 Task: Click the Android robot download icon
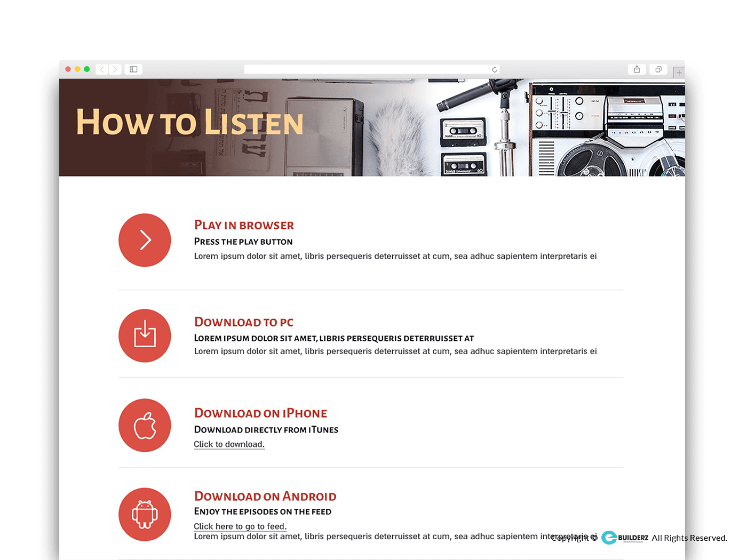[145, 514]
